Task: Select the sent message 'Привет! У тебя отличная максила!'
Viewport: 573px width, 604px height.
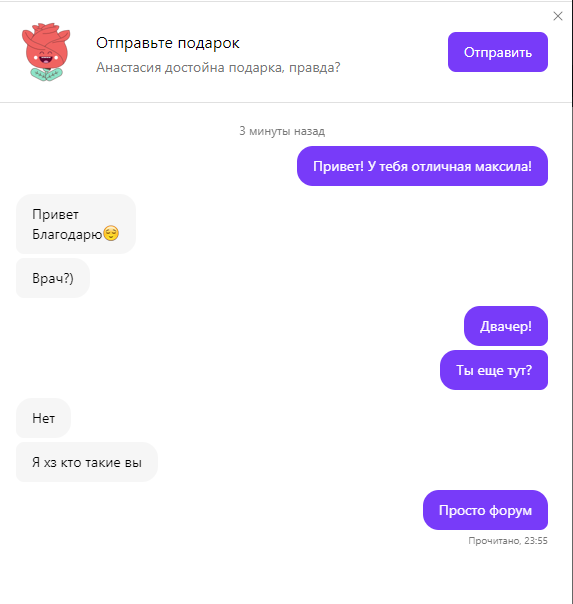Action: (422, 166)
